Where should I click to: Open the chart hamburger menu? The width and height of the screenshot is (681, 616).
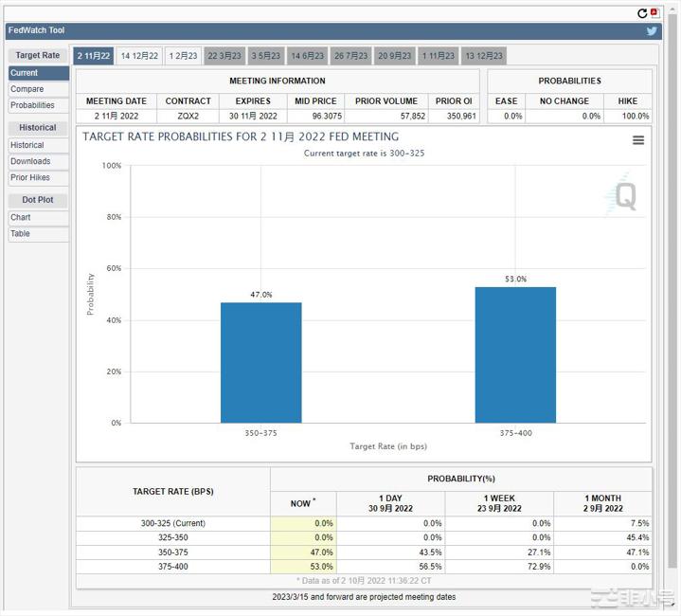(x=638, y=140)
